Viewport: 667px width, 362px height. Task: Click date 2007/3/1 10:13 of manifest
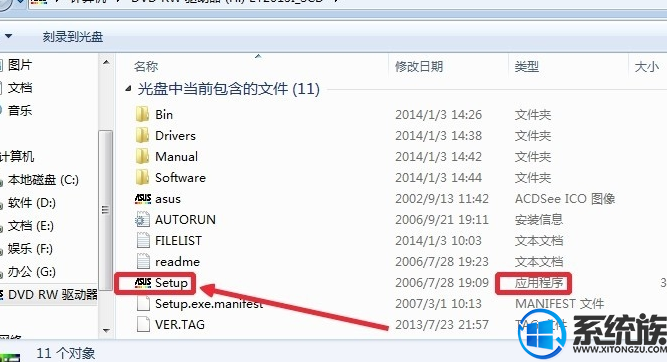coord(438,303)
